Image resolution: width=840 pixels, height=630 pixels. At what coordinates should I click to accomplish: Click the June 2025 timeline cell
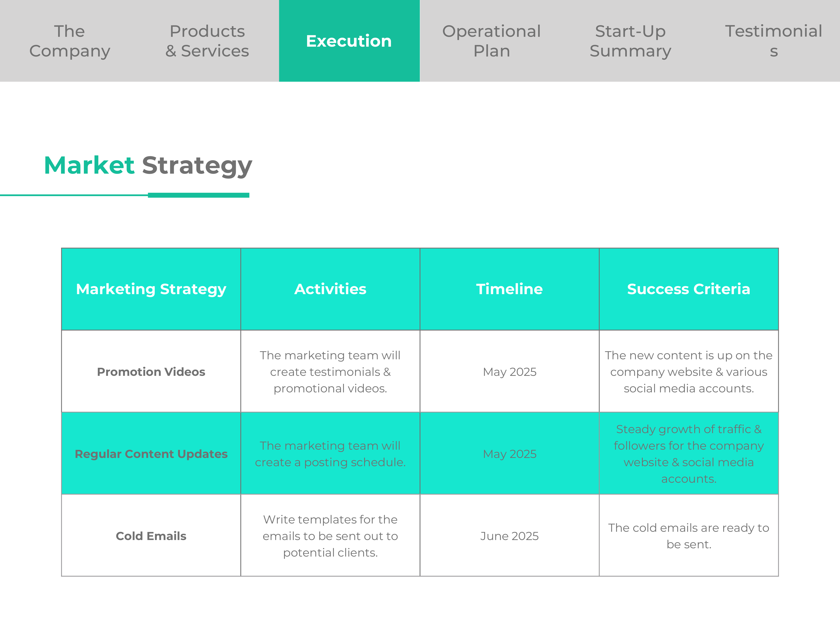pyautogui.click(x=510, y=535)
